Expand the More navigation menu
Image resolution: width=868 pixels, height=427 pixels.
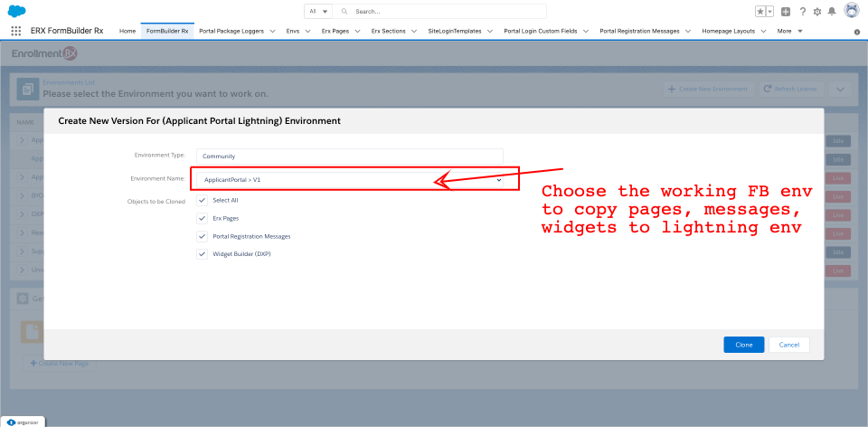[x=788, y=31]
